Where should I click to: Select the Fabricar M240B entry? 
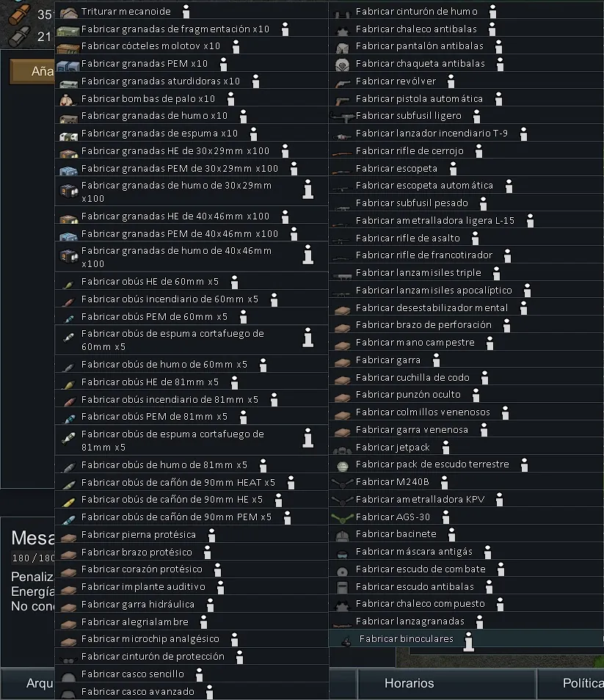point(392,482)
